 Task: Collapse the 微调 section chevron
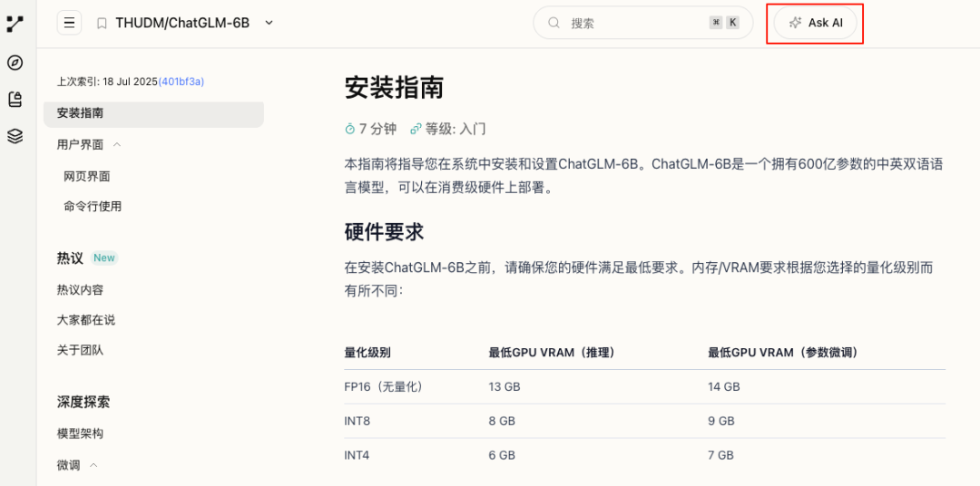pos(93,465)
